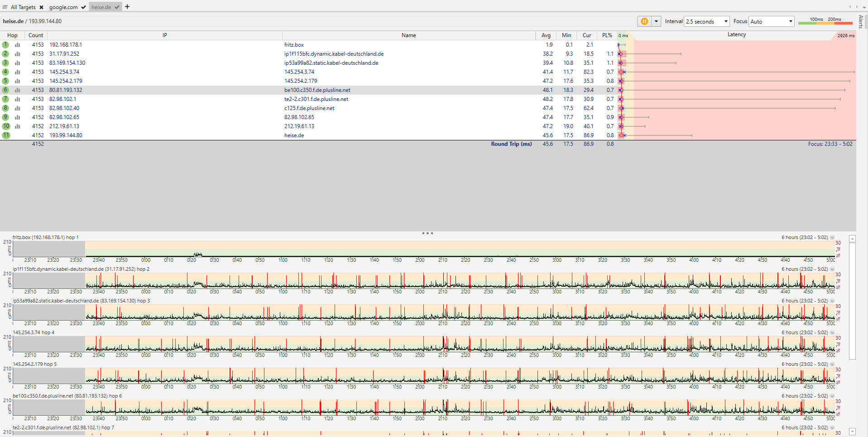Toggle timeline graph icon for hop 1
The height and width of the screenshot is (437, 868).
click(x=18, y=45)
